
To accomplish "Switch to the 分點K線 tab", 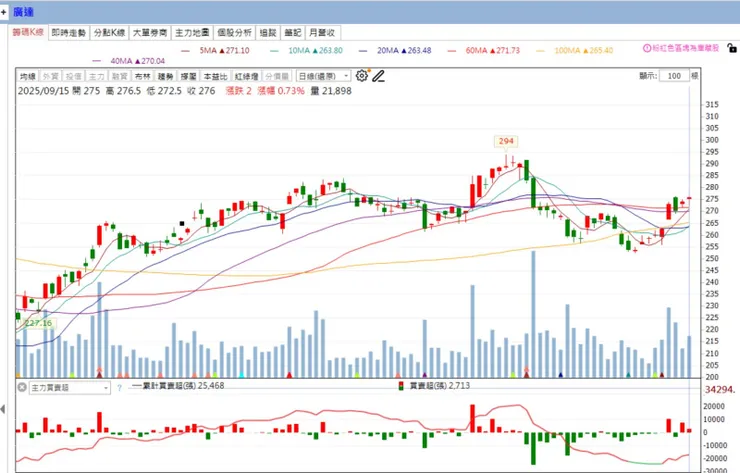I will [x=109, y=33].
